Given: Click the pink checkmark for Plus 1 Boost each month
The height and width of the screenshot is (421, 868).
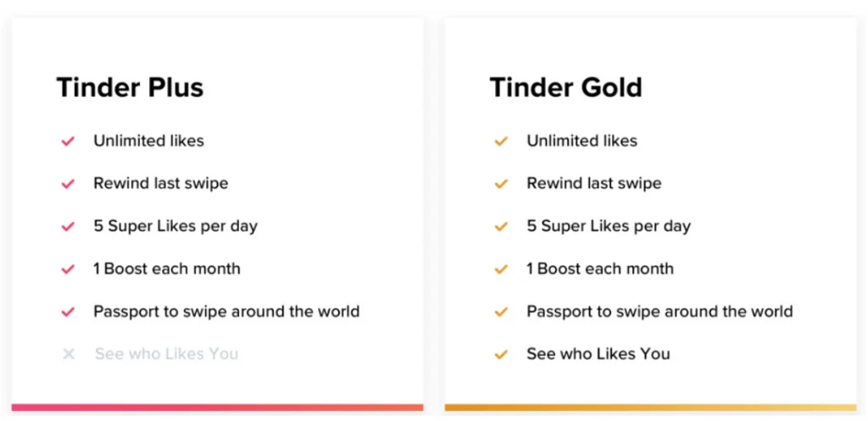Looking at the screenshot, I should coord(68,269).
